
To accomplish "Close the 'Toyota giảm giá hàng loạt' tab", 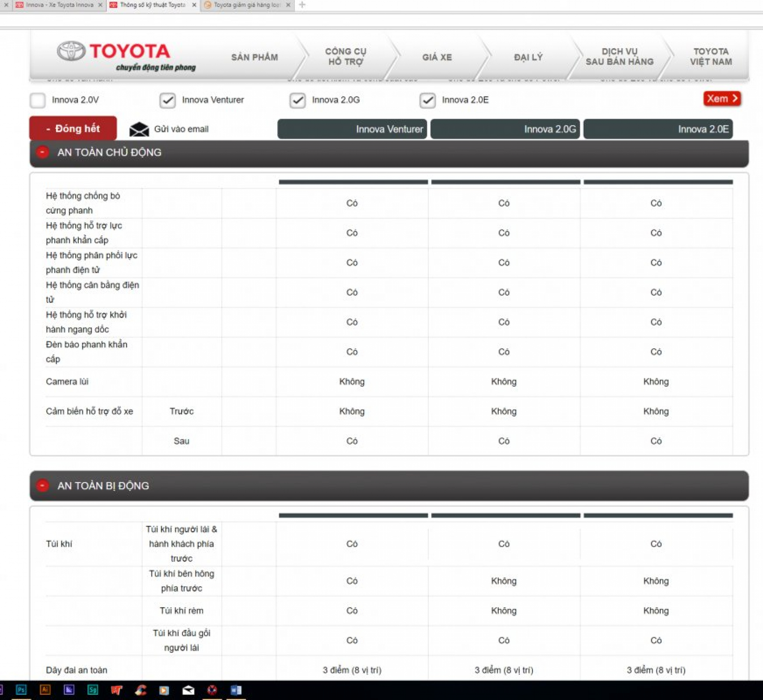I will click(289, 5).
